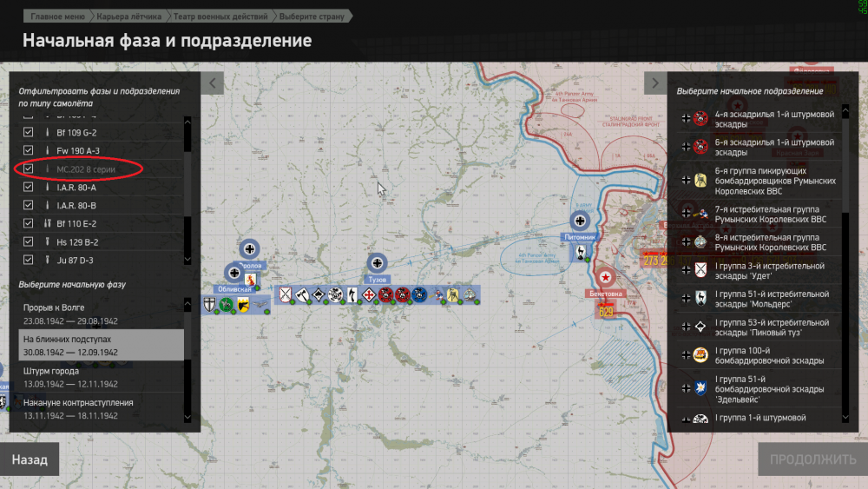Select the Прорыв к Волге phase

click(102, 314)
